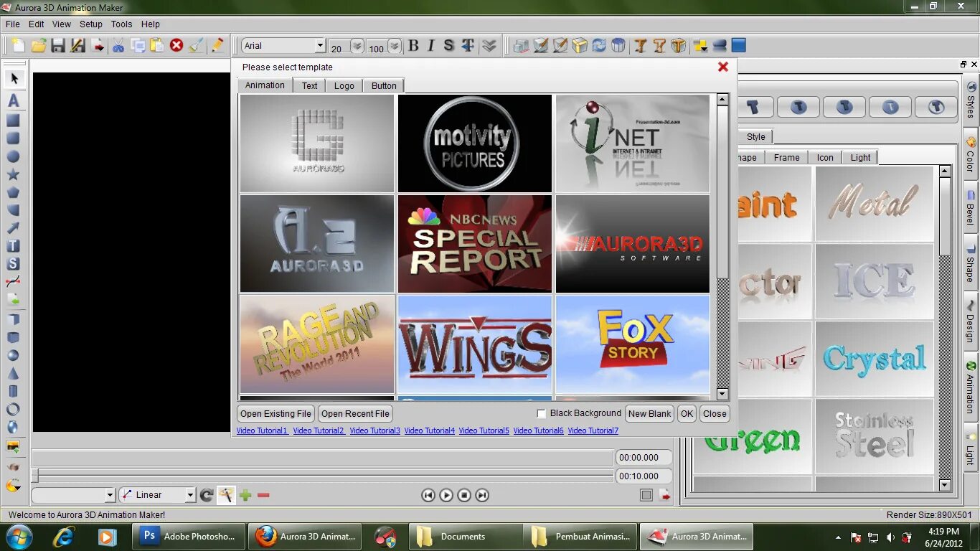The height and width of the screenshot is (551, 980).
Task: Expand the double-chevron text options
Action: pyautogui.click(x=489, y=46)
